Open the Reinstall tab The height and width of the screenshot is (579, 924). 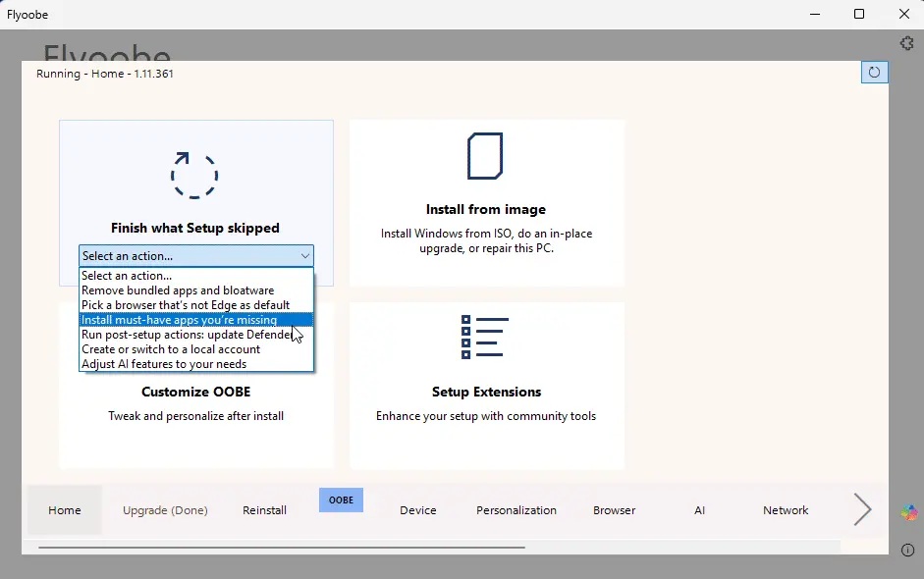(264, 510)
